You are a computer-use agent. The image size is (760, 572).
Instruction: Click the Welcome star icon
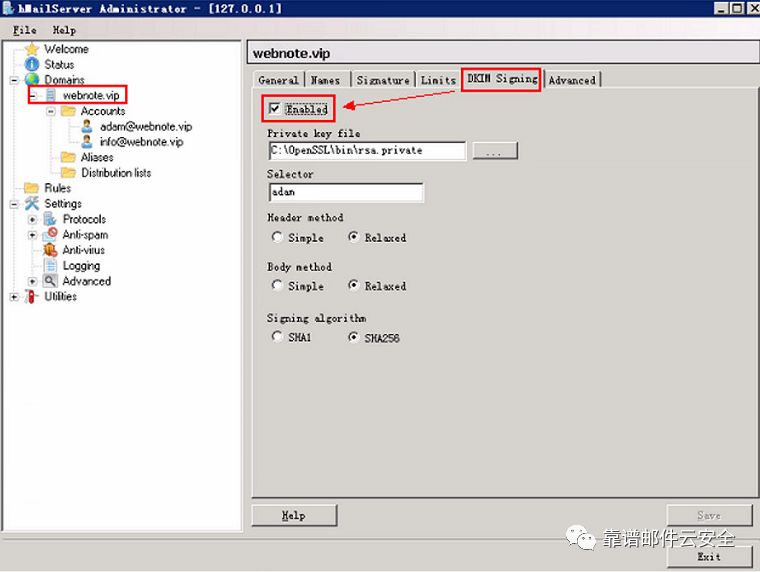32,49
